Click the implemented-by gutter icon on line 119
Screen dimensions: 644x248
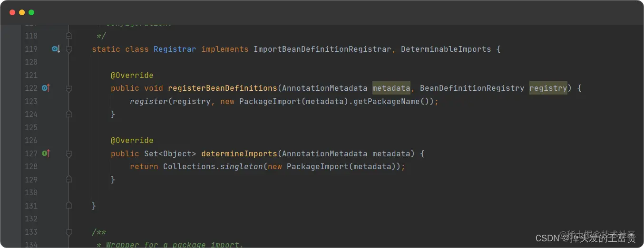point(56,49)
